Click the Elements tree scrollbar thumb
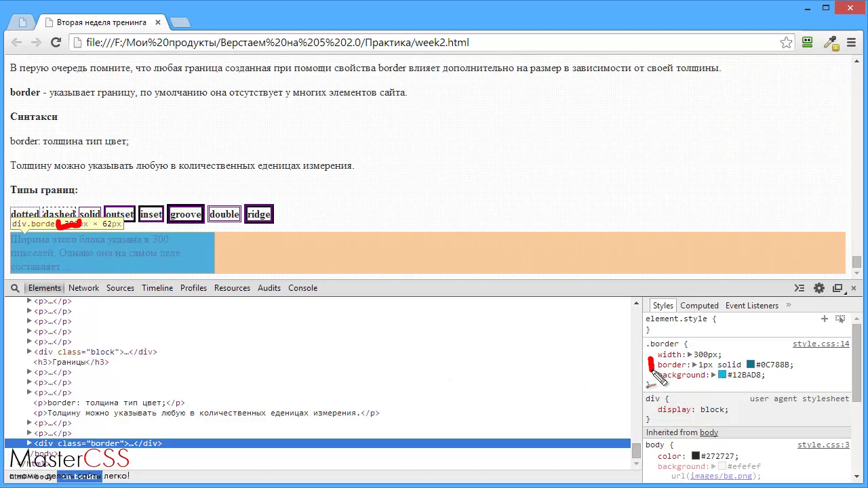This screenshot has height=488, width=868. [636, 450]
